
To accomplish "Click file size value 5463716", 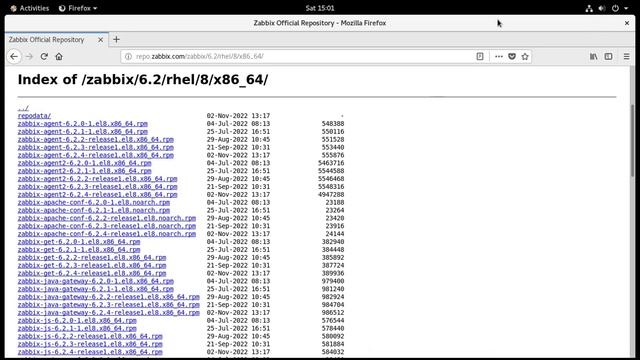I will pos(331,163).
